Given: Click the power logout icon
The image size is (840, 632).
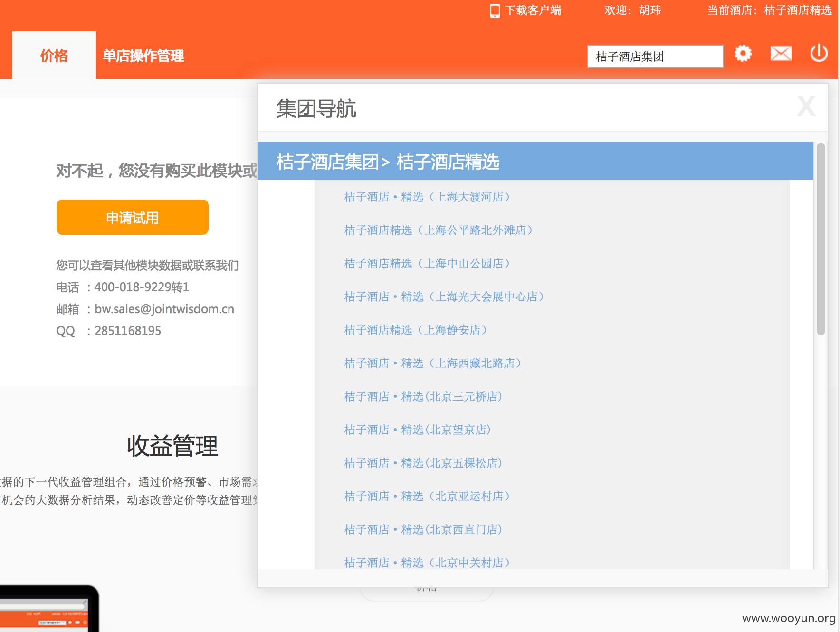Looking at the screenshot, I should [819, 53].
